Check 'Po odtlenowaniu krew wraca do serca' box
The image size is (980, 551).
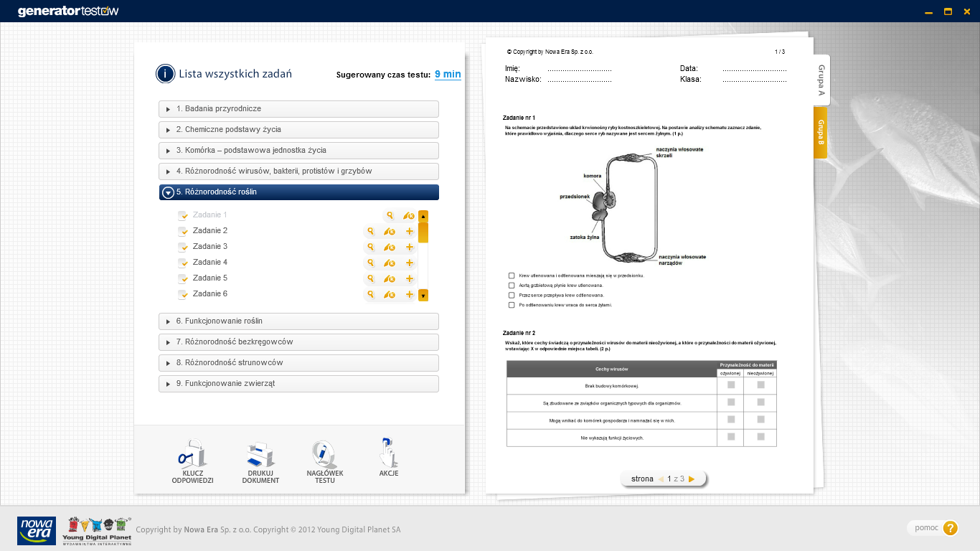512,305
